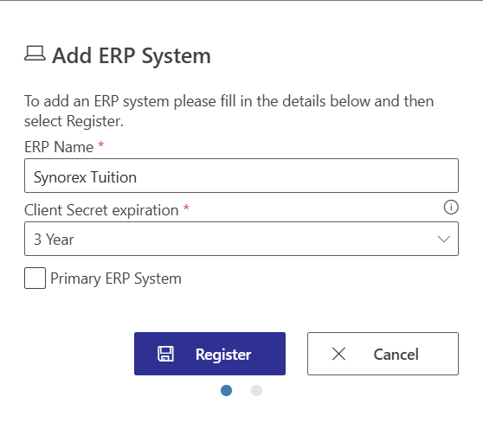Submit the form with the Register button
The width and height of the screenshot is (483, 448).
209,354
